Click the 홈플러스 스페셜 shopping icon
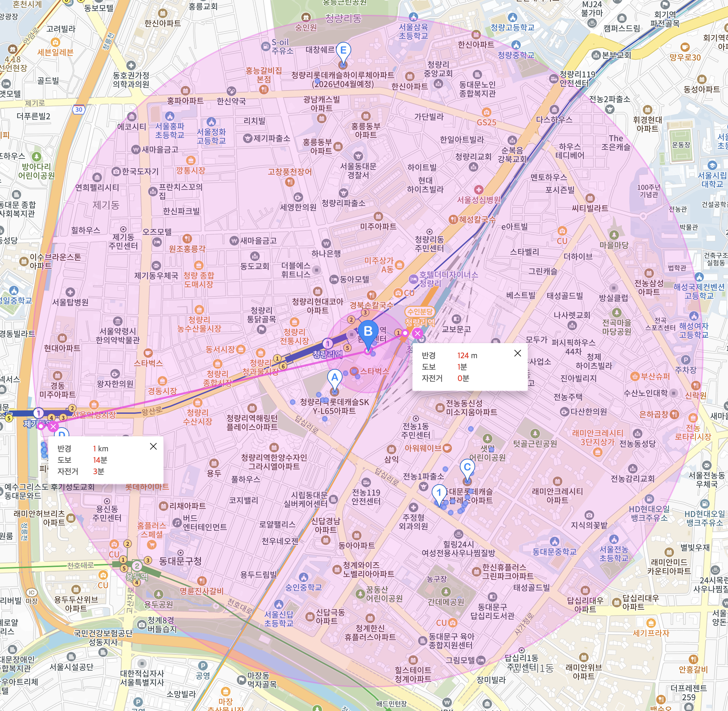Viewport: 728px width, 711px height. click(x=151, y=545)
